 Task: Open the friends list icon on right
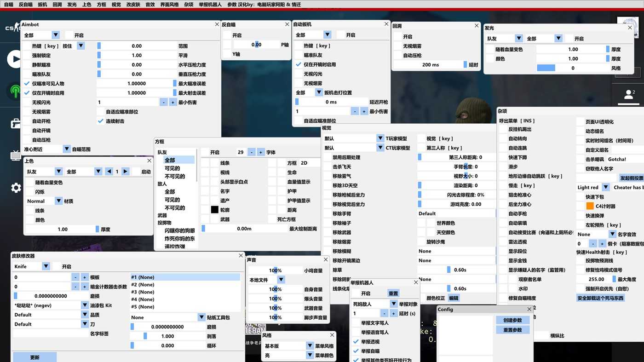click(629, 94)
